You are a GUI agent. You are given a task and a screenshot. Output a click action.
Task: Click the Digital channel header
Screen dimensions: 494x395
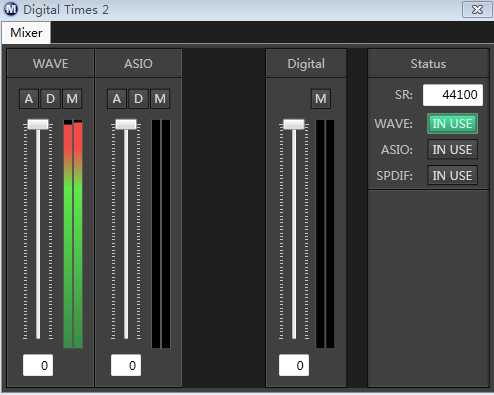[x=306, y=63]
